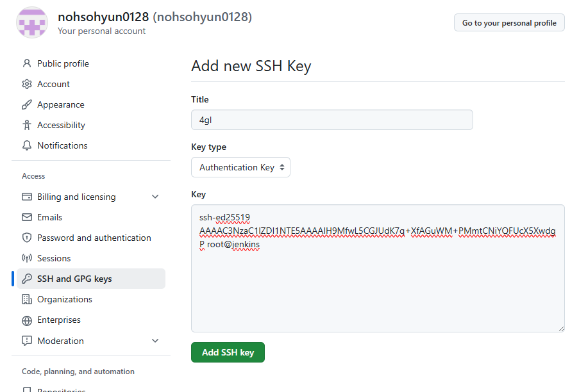Open the Key type dropdown
The width and height of the screenshot is (579, 392).
point(240,167)
